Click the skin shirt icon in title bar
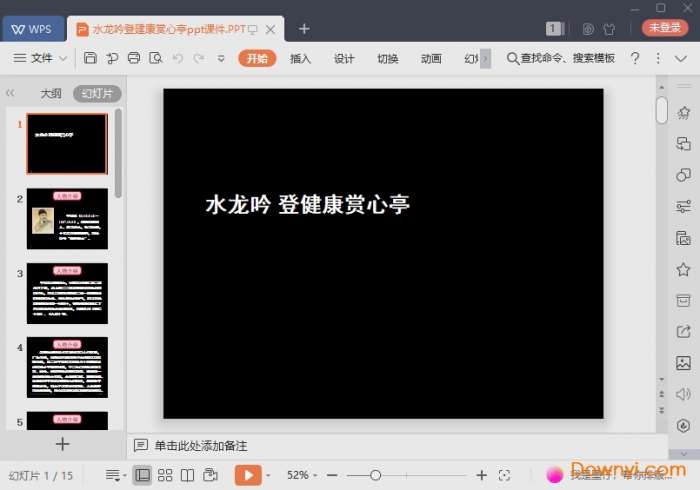This screenshot has width=700, height=490. pos(609,29)
